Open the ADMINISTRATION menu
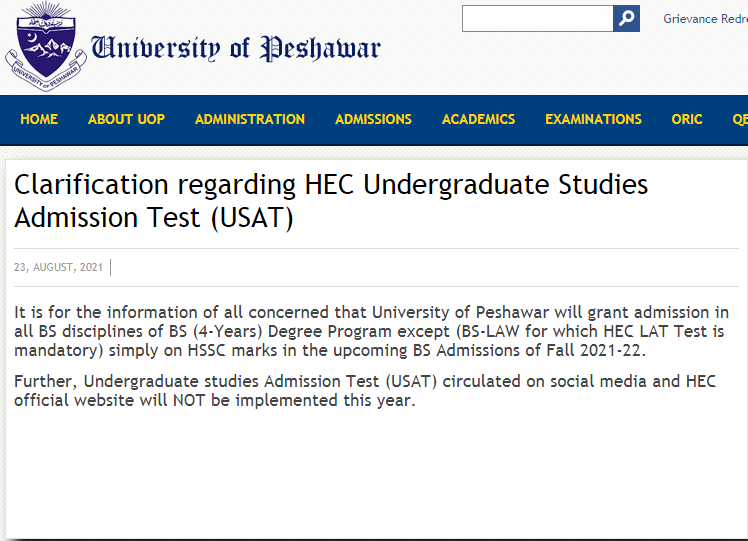 click(250, 119)
